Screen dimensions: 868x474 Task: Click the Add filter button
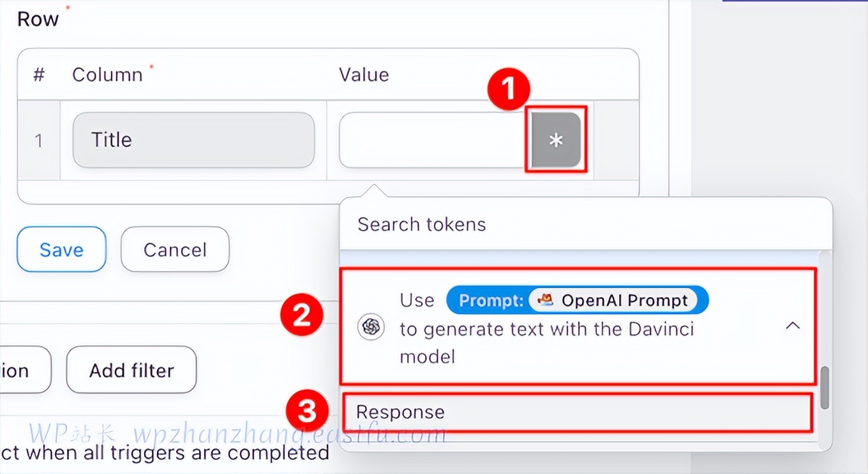tap(131, 371)
